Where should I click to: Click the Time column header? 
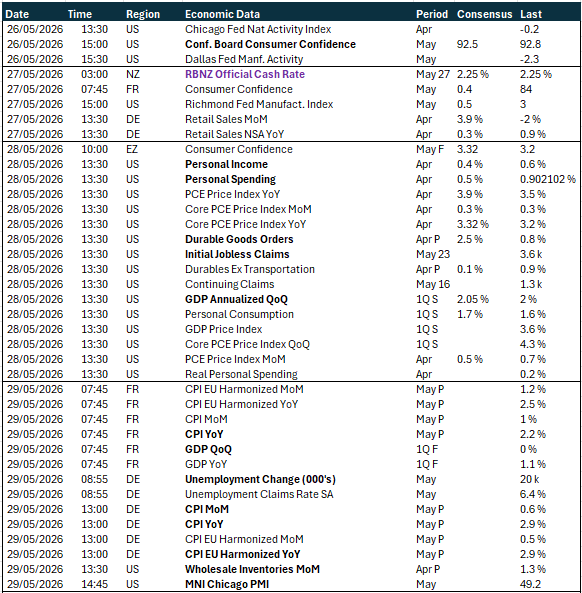pyautogui.click(x=80, y=14)
